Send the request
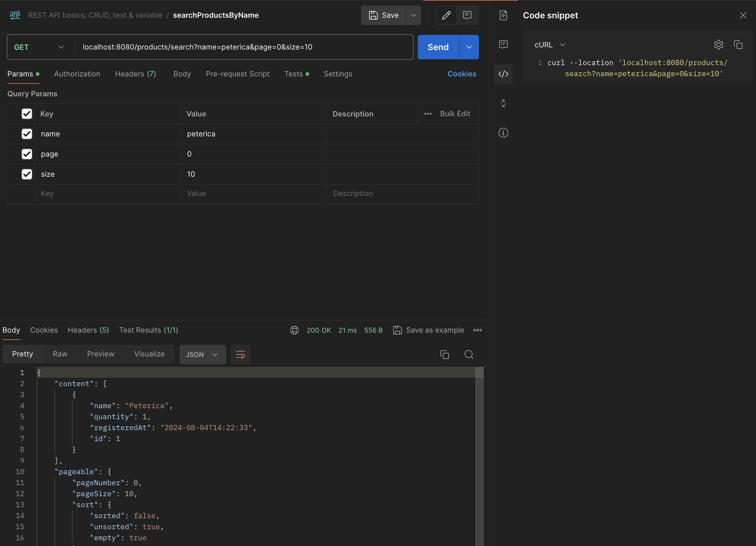756x546 pixels. coord(438,47)
